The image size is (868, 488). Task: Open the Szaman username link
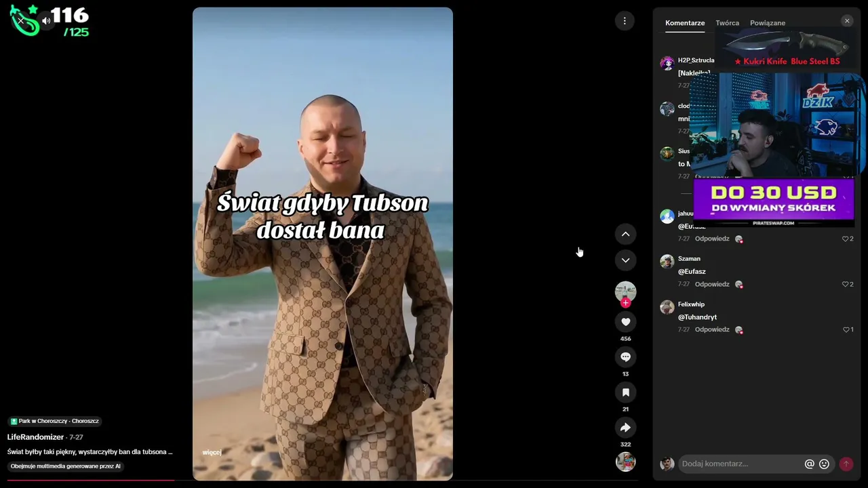689,259
